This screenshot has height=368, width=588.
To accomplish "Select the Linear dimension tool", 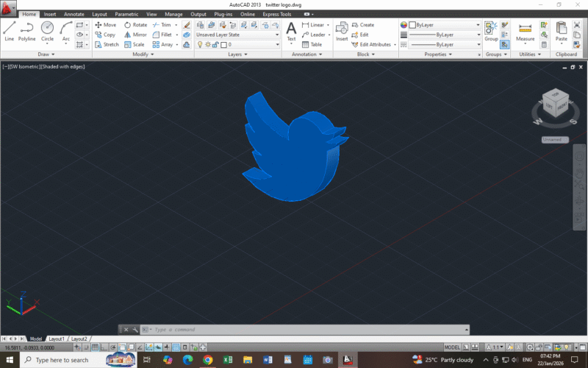I will 313,25.
